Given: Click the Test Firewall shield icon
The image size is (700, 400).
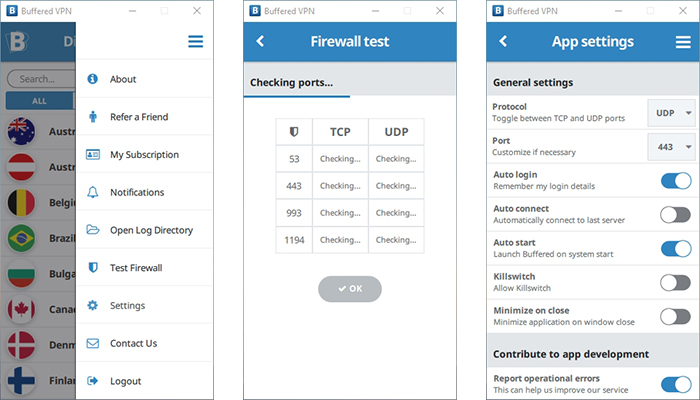Looking at the screenshot, I should point(92,267).
